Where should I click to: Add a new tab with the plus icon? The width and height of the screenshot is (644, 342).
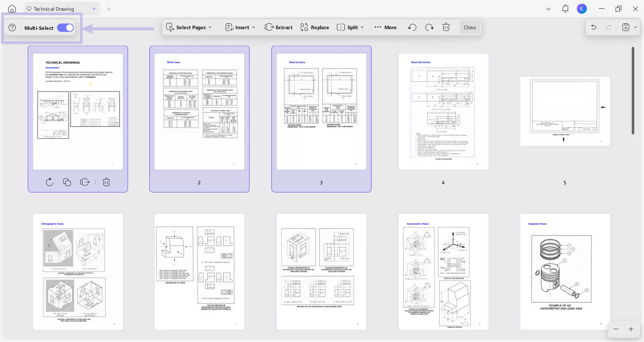click(109, 9)
